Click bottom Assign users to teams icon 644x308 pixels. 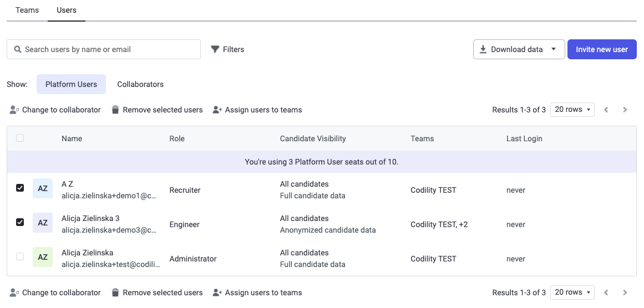click(x=217, y=292)
